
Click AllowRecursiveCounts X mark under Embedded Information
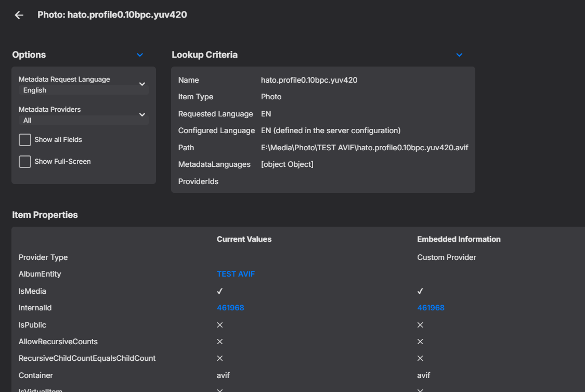tap(420, 342)
